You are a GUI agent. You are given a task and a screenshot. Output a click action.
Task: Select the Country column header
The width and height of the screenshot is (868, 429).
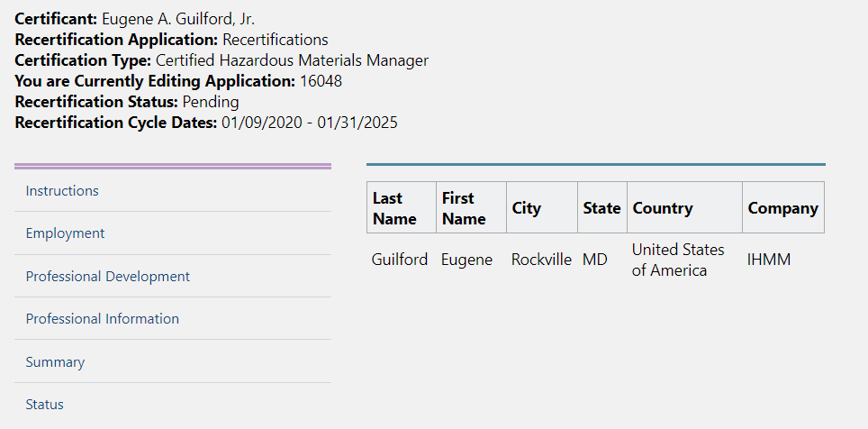pyautogui.click(x=663, y=208)
